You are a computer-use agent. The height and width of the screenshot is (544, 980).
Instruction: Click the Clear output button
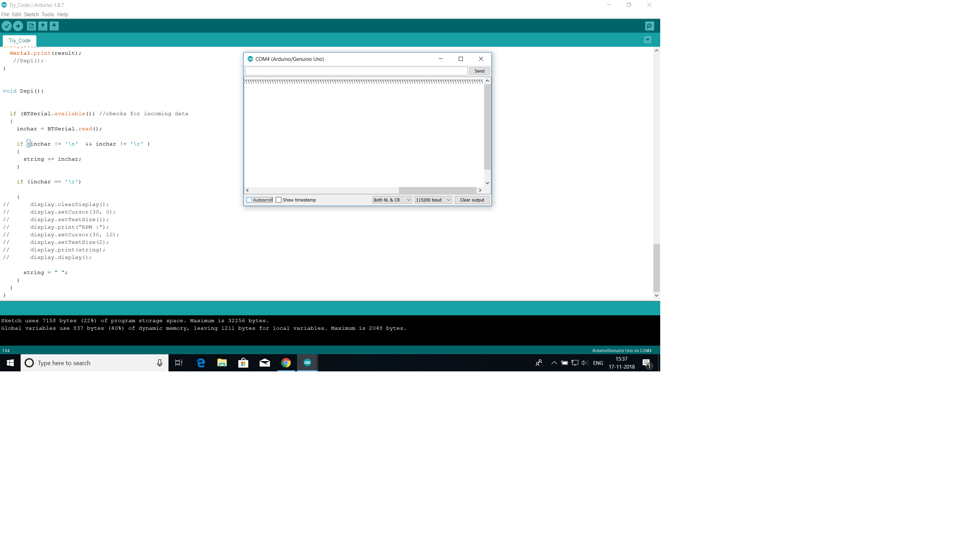tap(472, 200)
